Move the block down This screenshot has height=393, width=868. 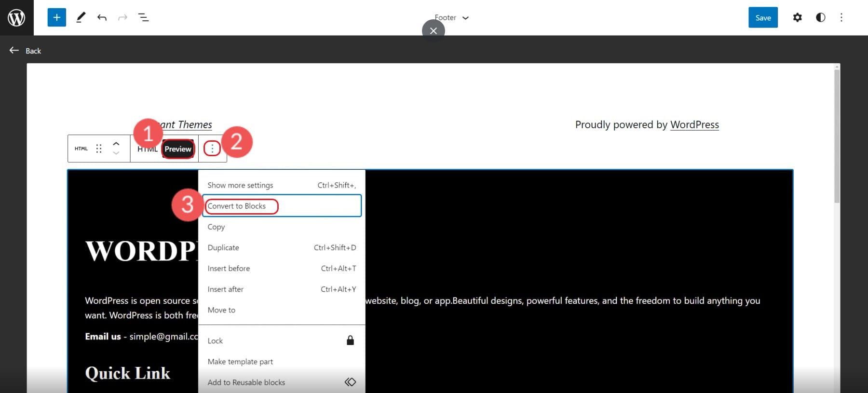click(x=116, y=153)
